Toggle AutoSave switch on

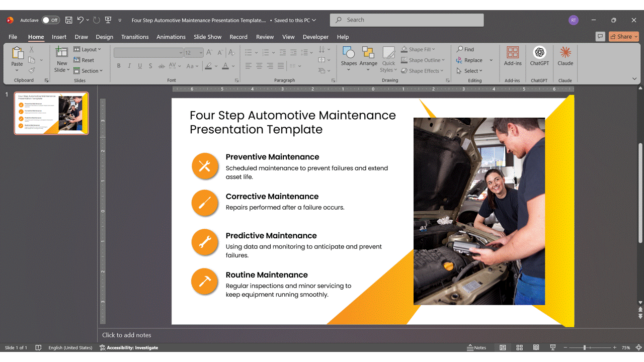(50, 20)
